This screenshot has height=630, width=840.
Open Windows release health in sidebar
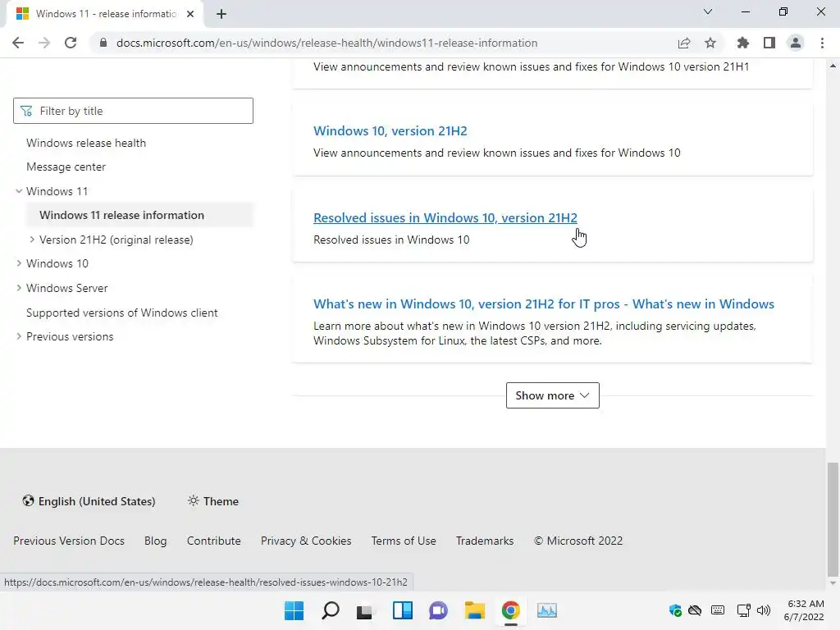click(x=85, y=143)
